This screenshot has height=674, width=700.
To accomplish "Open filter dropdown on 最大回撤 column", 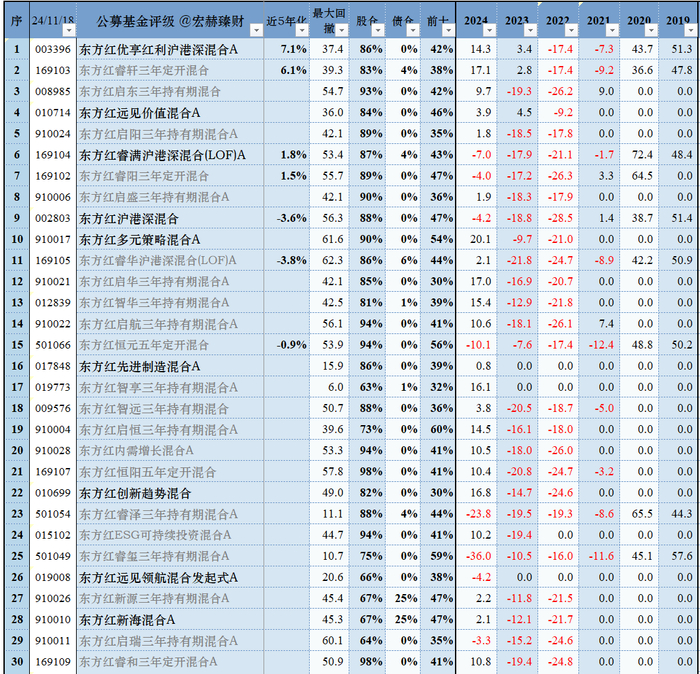I will (x=342, y=30).
